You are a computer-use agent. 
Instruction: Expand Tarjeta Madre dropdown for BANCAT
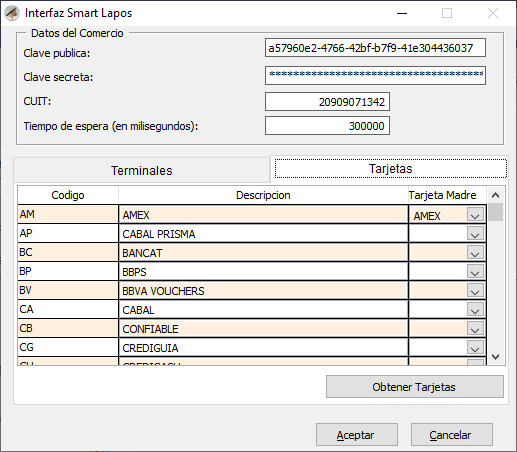tap(475, 253)
